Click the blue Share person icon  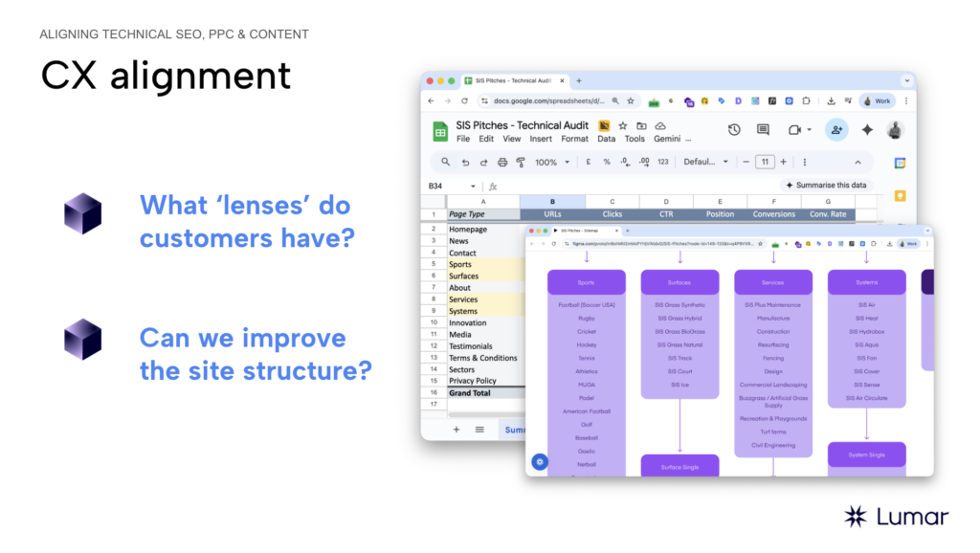(836, 130)
